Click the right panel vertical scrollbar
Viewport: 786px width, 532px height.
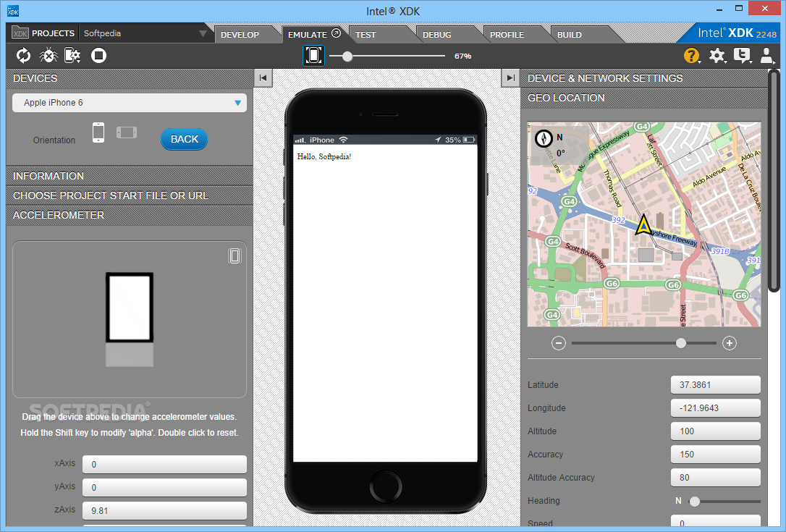click(774, 180)
